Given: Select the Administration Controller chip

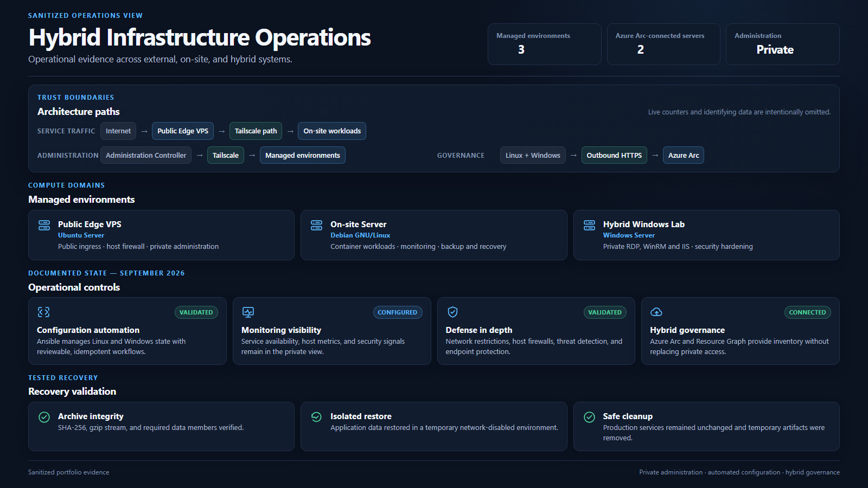Looking at the screenshot, I should (146, 156).
